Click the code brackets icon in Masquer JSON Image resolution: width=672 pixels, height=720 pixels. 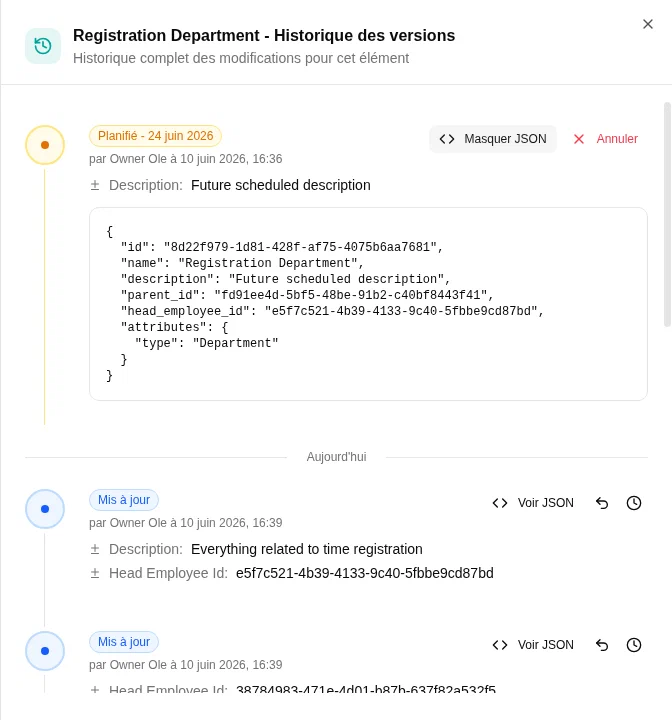coord(447,139)
